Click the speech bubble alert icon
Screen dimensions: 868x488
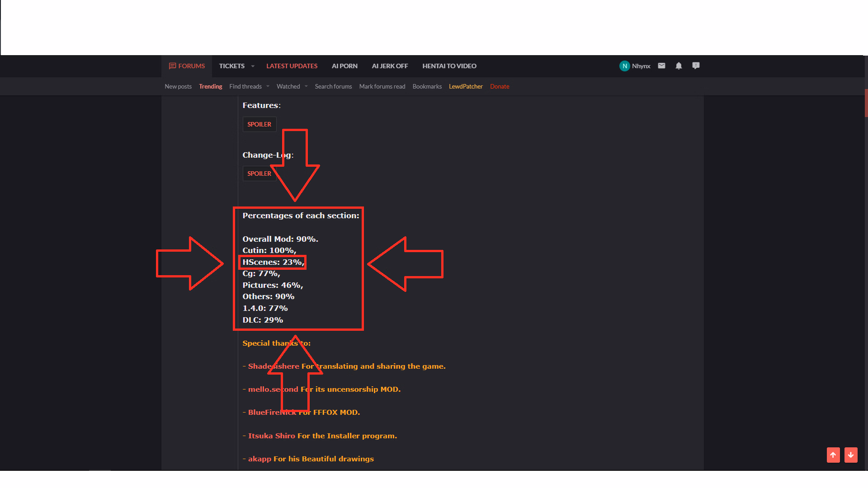(696, 66)
